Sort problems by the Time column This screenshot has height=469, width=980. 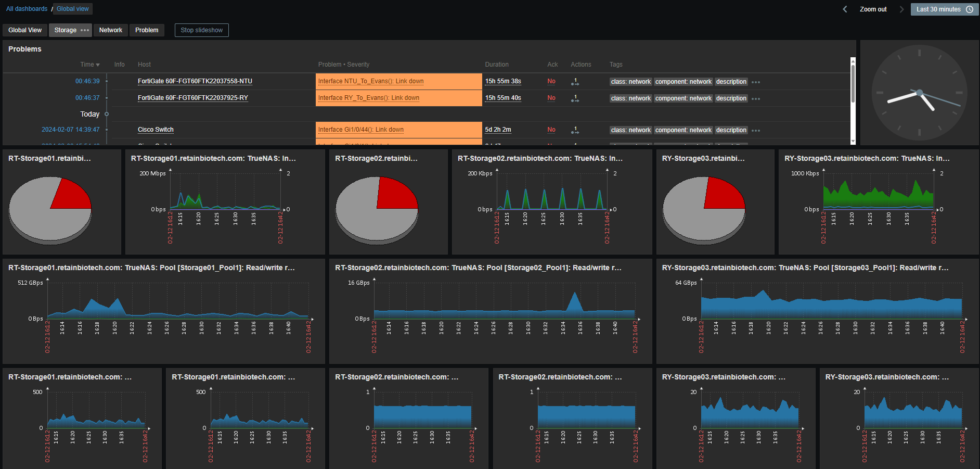pos(89,65)
